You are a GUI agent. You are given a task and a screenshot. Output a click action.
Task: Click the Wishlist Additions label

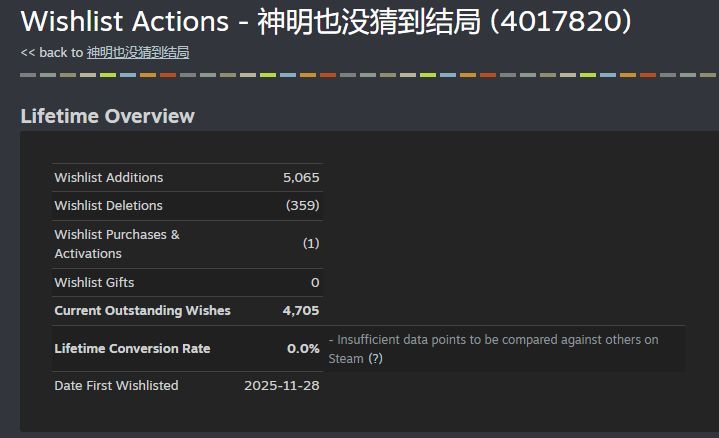click(109, 177)
